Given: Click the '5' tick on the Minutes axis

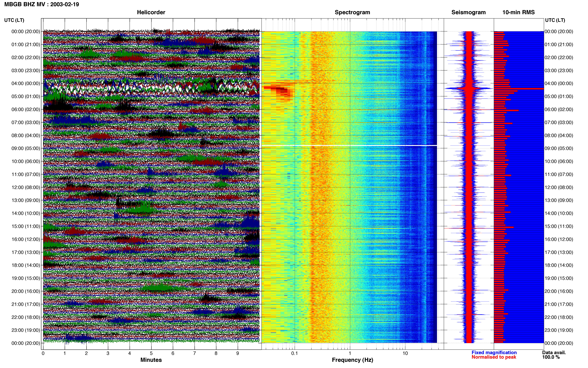Looking at the screenshot, I should pyautogui.click(x=151, y=353).
